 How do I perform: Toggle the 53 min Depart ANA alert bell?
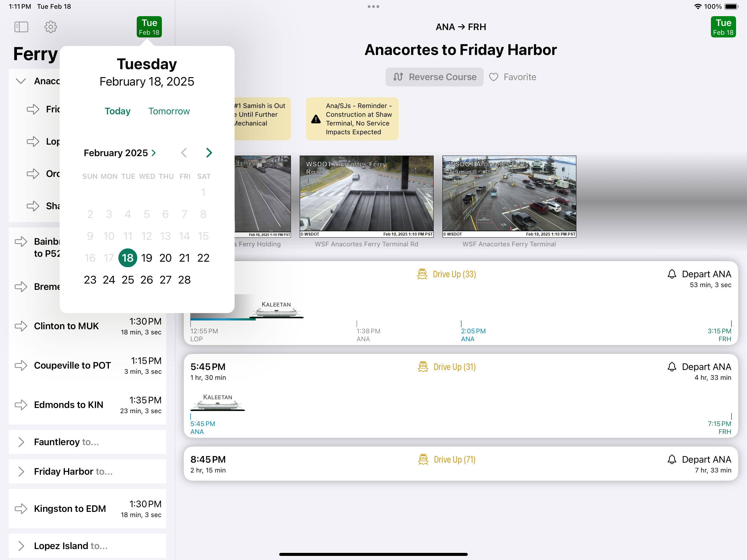672,274
